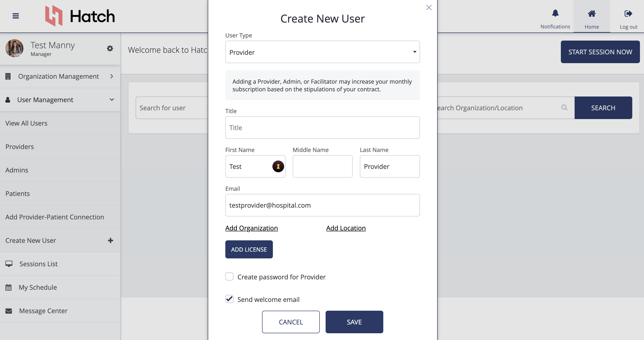
Task: Click the SEARCH button
Action: pyautogui.click(x=603, y=108)
